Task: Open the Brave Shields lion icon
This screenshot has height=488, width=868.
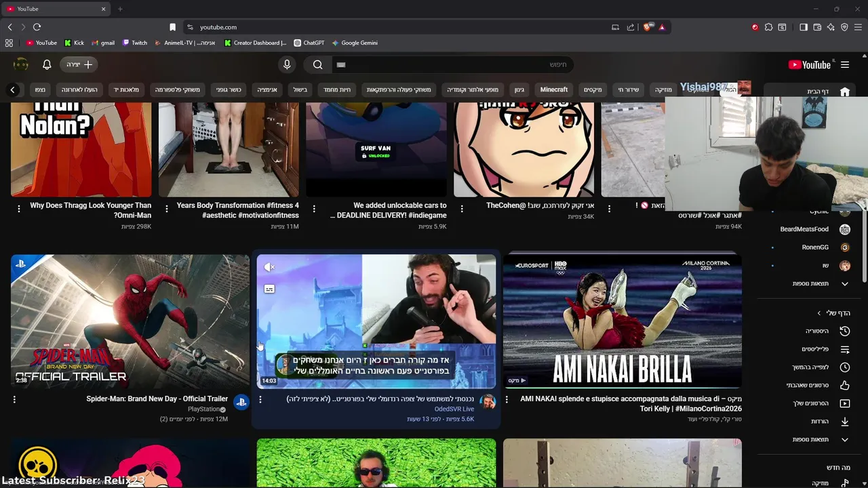Action: tap(647, 27)
